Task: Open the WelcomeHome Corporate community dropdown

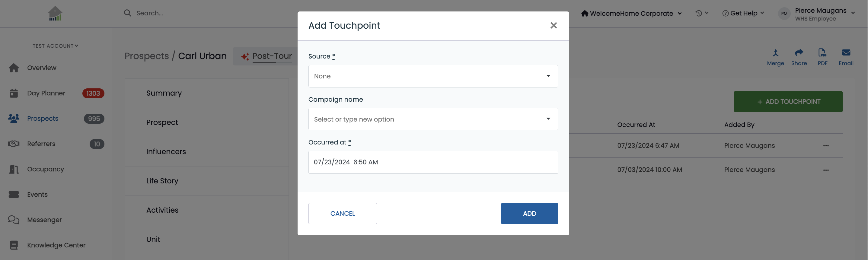Action: tap(631, 14)
